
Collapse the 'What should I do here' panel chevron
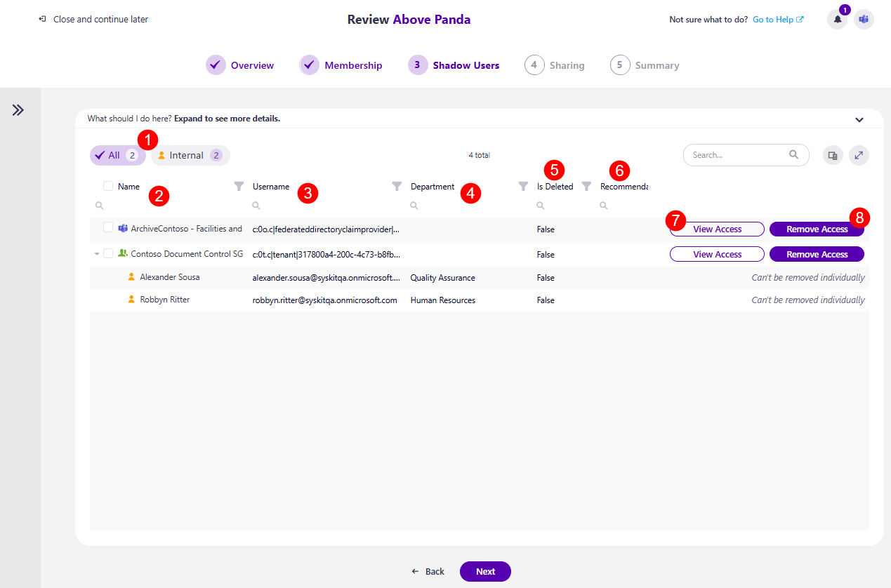859,119
